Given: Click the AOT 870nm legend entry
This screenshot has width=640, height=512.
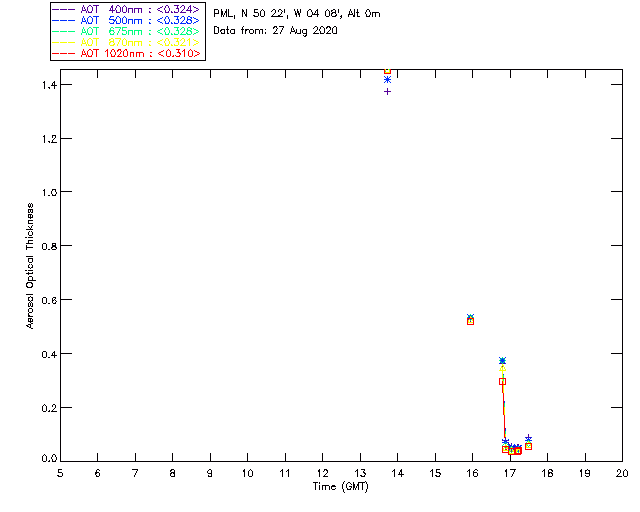Looking at the screenshot, I should click(126, 42).
